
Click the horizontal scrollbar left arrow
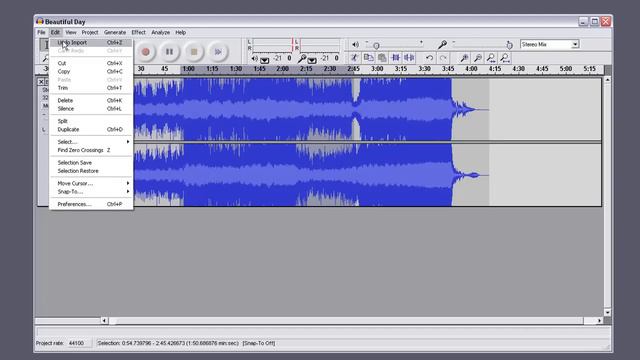pyautogui.click(x=104, y=321)
